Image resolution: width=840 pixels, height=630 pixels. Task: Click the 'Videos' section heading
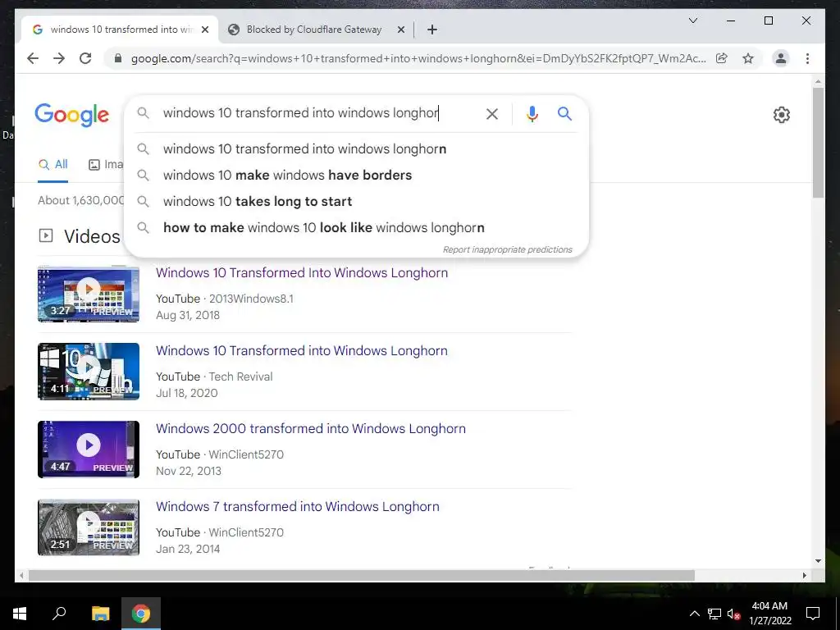tap(92, 236)
